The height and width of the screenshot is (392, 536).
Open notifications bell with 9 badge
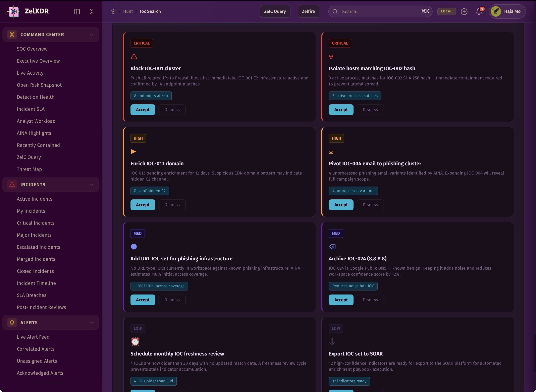tap(479, 11)
